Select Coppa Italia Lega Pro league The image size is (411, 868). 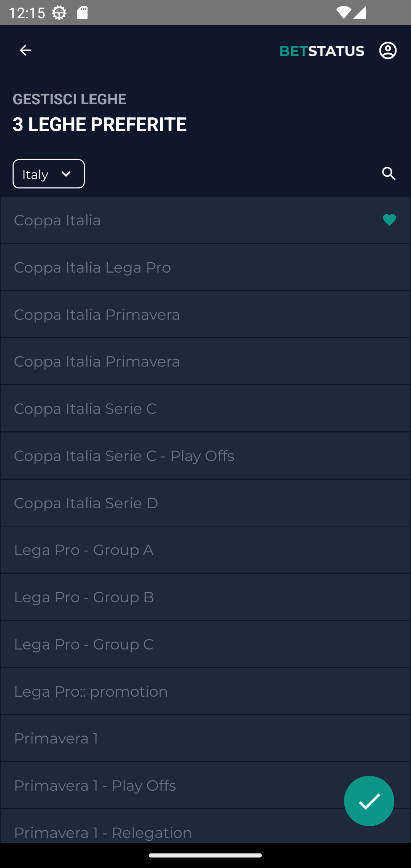(205, 267)
